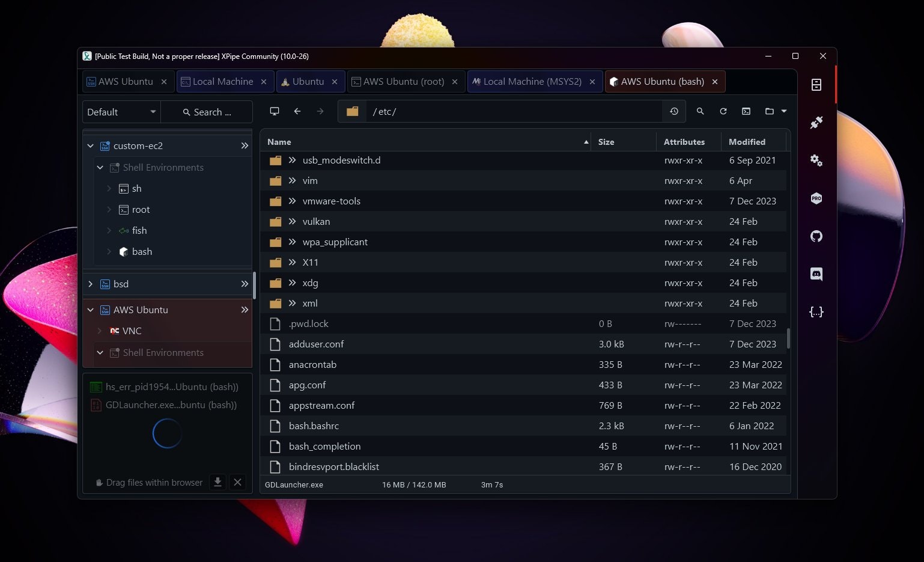Sort by Size column header
Image resolution: width=924 pixels, height=562 pixels.
pyautogui.click(x=624, y=142)
